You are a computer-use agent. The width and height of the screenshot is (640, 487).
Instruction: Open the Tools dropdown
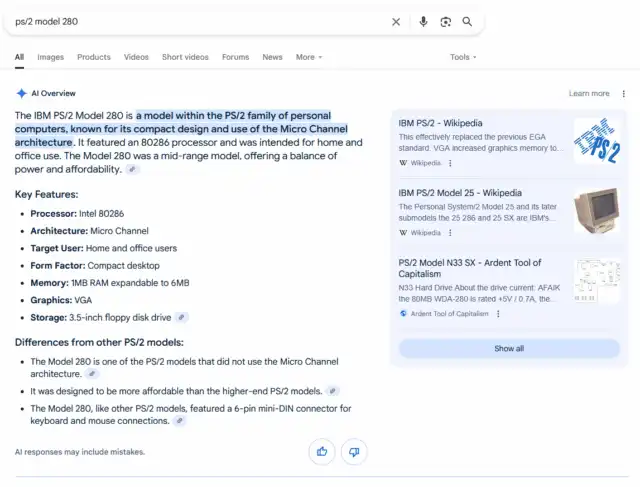(463, 57)
